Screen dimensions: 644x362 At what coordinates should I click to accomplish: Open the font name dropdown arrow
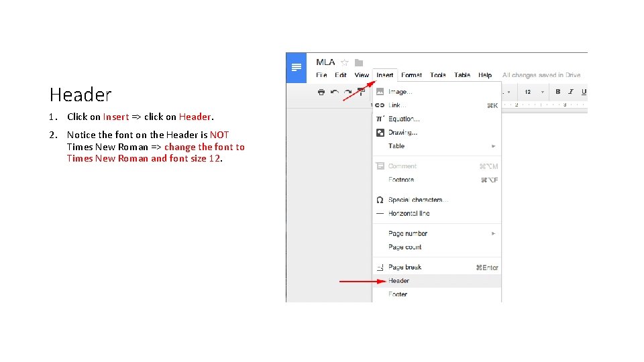point(509,92)
